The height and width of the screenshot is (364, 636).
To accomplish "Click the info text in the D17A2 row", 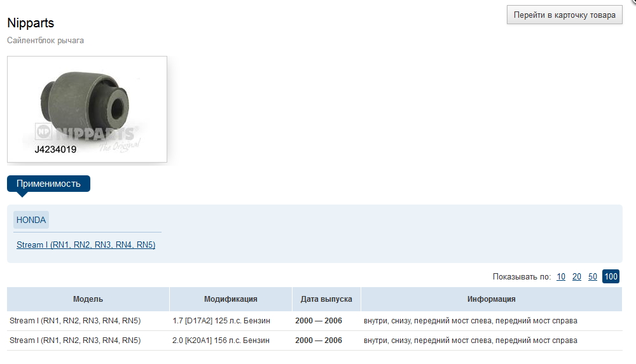I will 471,321.
